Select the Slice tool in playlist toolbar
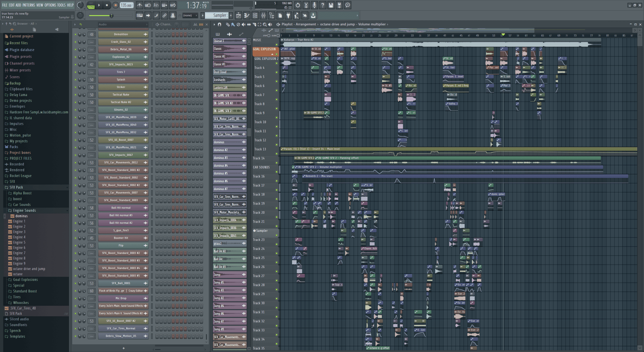 click(x=254, y=24)
